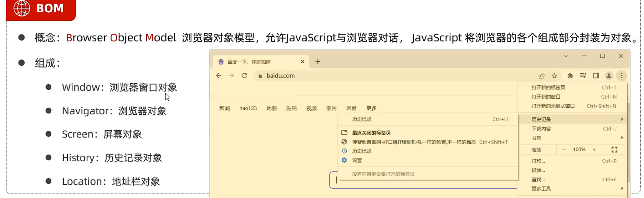Click the BOM globe logo

click(22, 8)
